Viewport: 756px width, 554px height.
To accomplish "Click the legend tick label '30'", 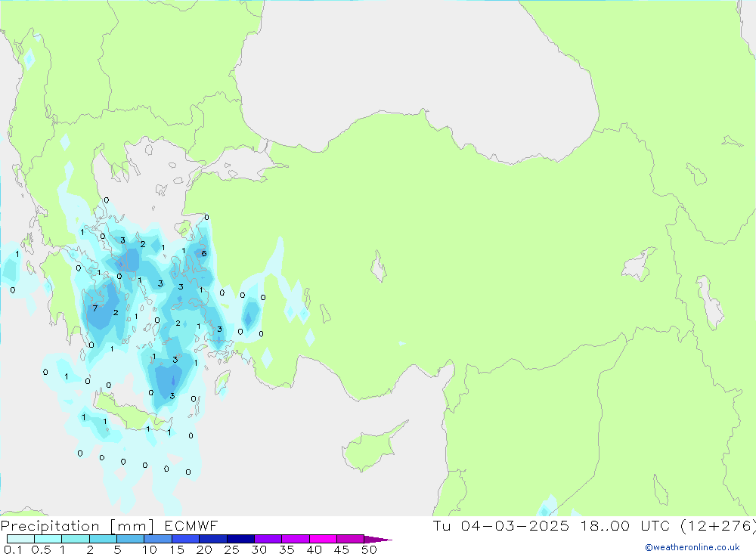I will tap(259, 549).
